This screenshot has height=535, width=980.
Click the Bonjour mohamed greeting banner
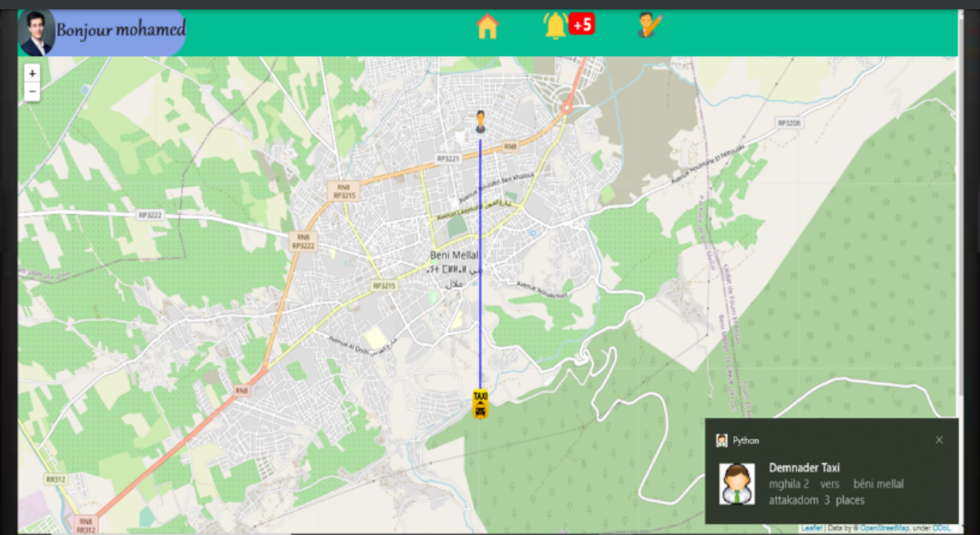(121, 30)
